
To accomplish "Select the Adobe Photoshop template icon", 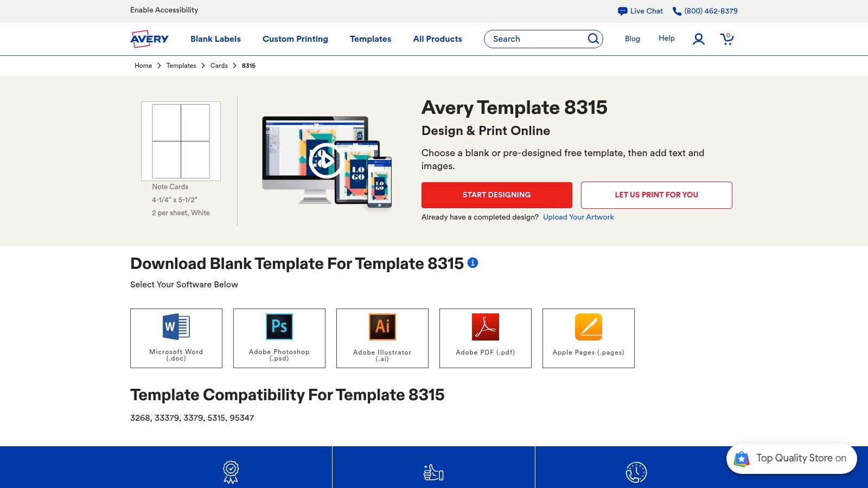I will coord(279,326).
